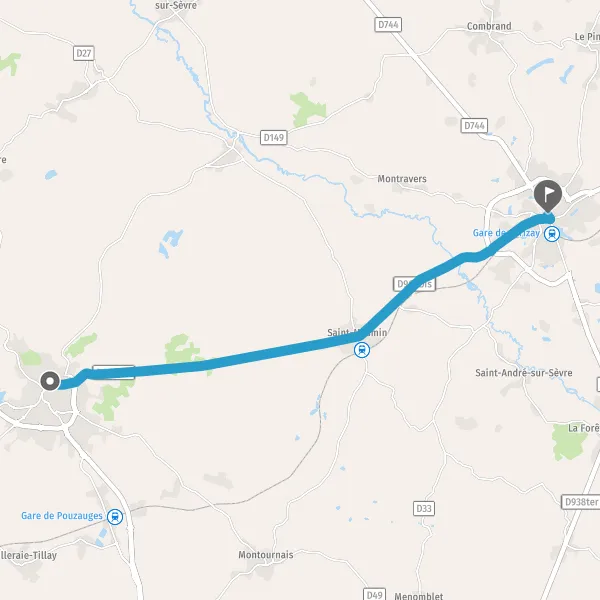Image resolution: width=600 pixels, height=600 pixels.
Task: Click the route start point marker
Action: point(50,381)
